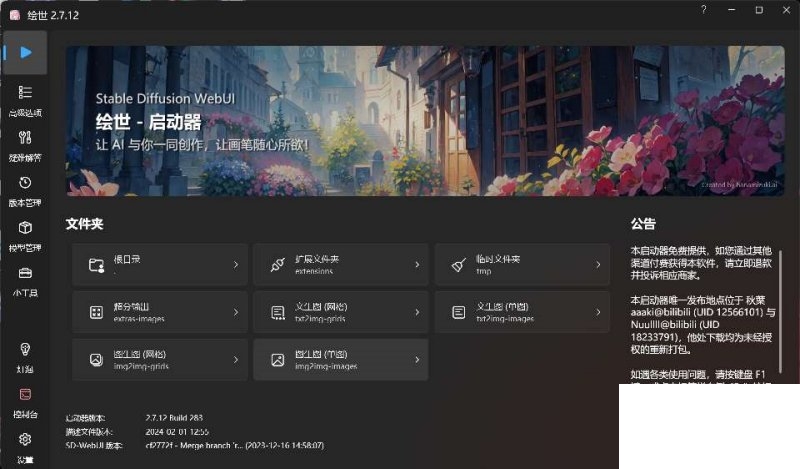This screenshot has width=800, height=469.
Task: Click the cf2772f Merge branch commit text
Action: [235, 446]
